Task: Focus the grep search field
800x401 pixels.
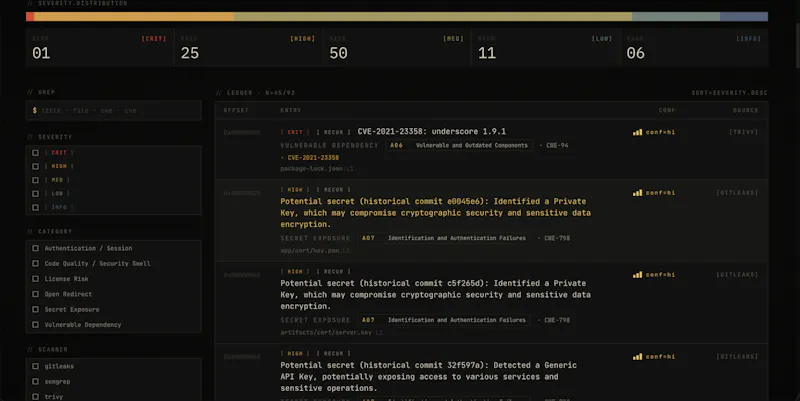Action: click(114, 110)
